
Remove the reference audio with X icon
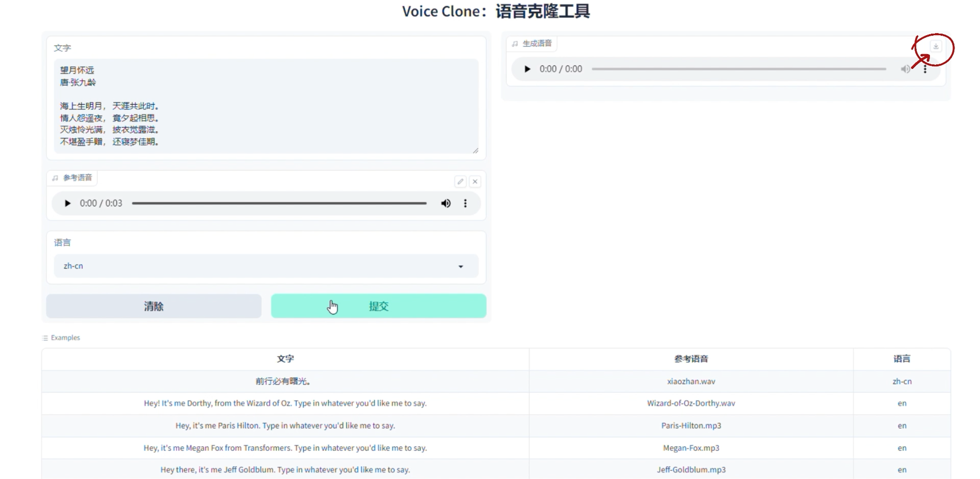click(x=475, y=181)
